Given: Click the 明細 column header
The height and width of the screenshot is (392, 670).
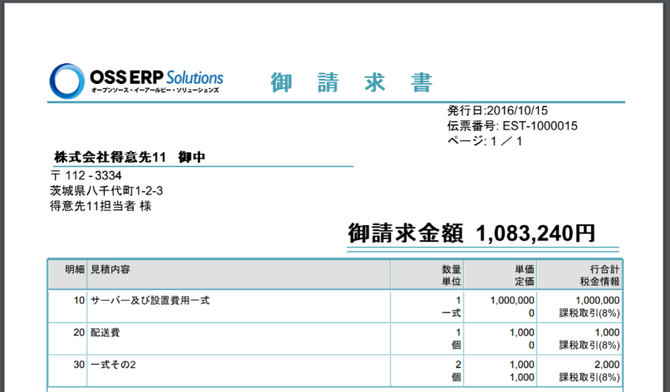Looking at the screenshot, I should click(75, 269).
